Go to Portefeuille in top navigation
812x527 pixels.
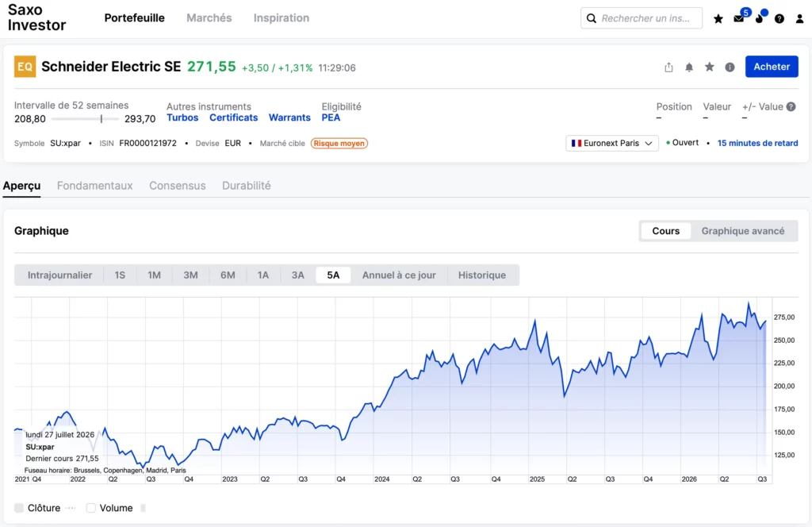pyautogui.click(x=135, y=18)
